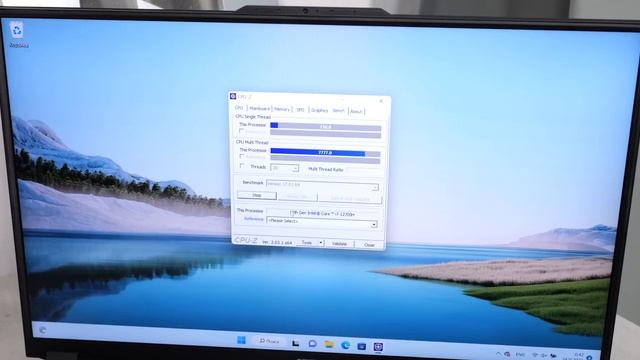This screenshot has width=640, height=360.
Task: Click the language indicator in tray
Action: click(520, 354)
